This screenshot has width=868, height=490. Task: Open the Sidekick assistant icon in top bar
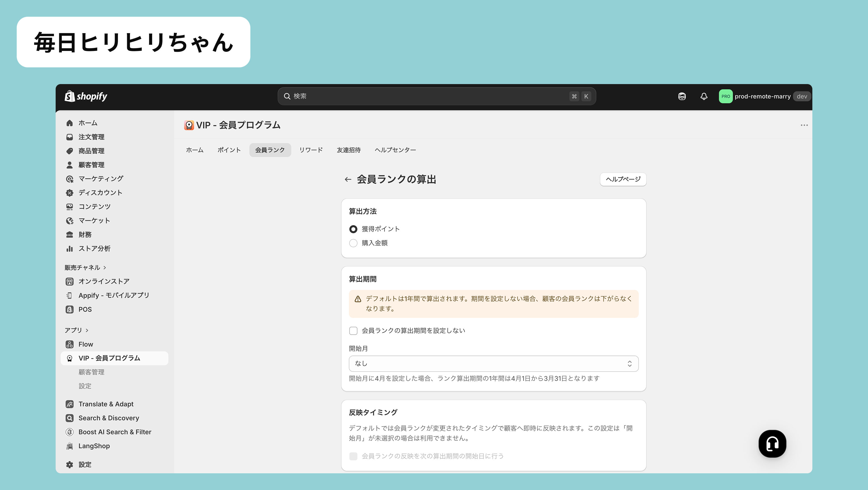[682, 96]
